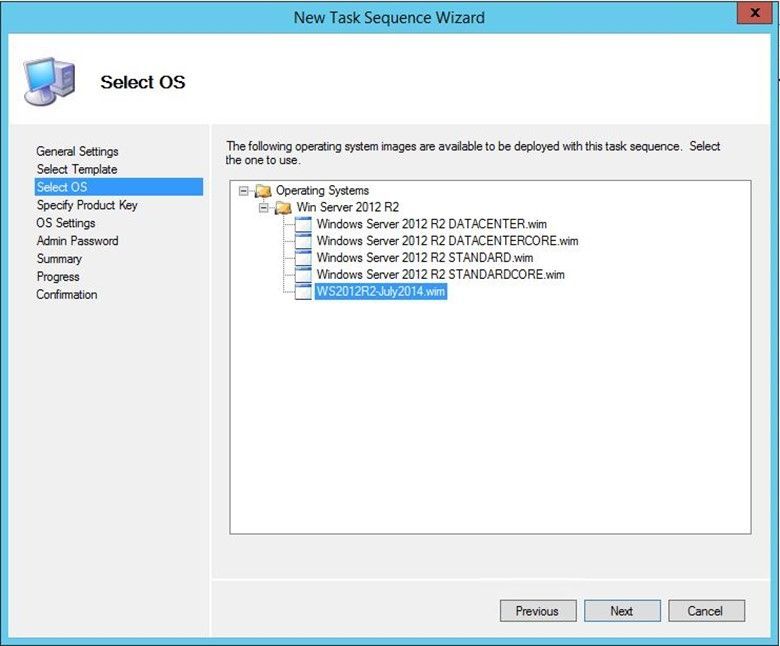Click the DATACENTER.wim image icon
This screenshot has height=646, width=780.
(x=303, y=224)
